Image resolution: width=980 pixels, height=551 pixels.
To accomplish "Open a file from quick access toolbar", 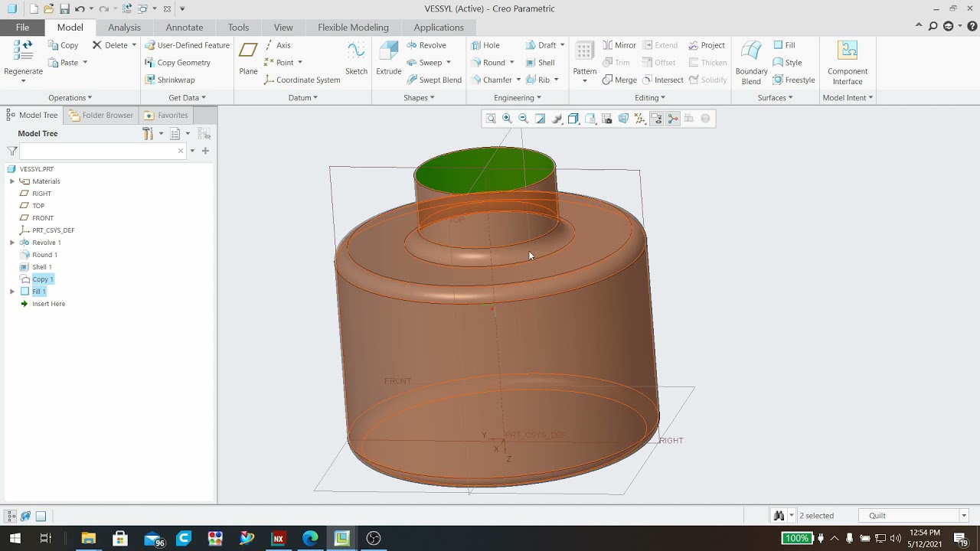I will [x=49, y=8].
